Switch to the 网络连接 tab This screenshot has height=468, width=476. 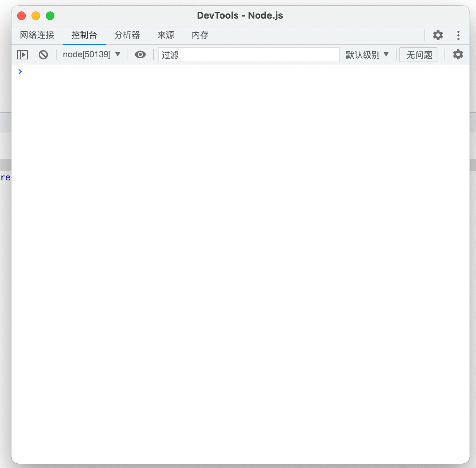click(37, 35)
